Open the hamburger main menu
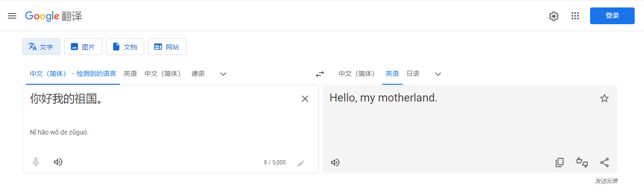The width and height of the screenshot is (644, 196). click(x=12, y=16)
